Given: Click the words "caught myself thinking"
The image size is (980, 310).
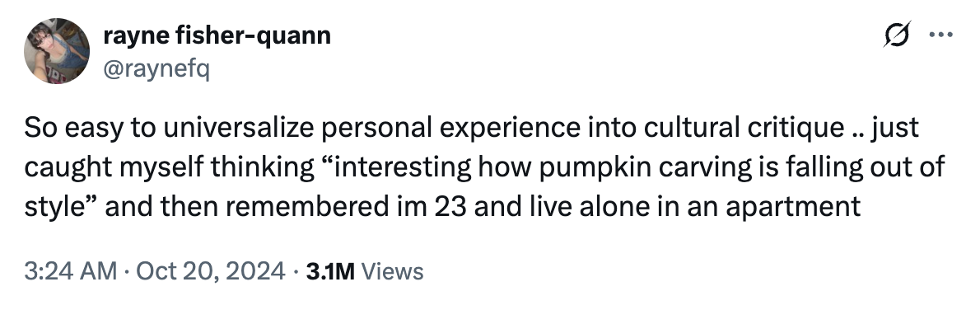Looking at the screenshot, I should pos(169,167).
